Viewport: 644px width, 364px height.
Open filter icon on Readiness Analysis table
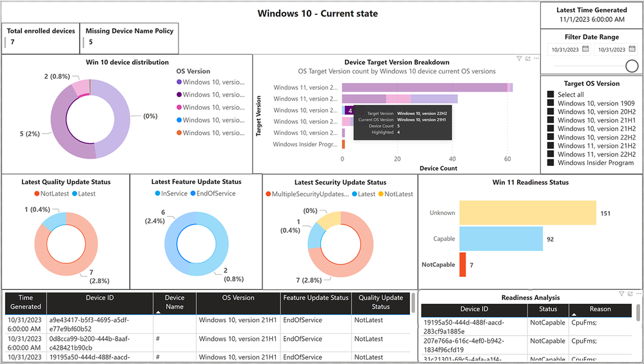click(621, 294)
